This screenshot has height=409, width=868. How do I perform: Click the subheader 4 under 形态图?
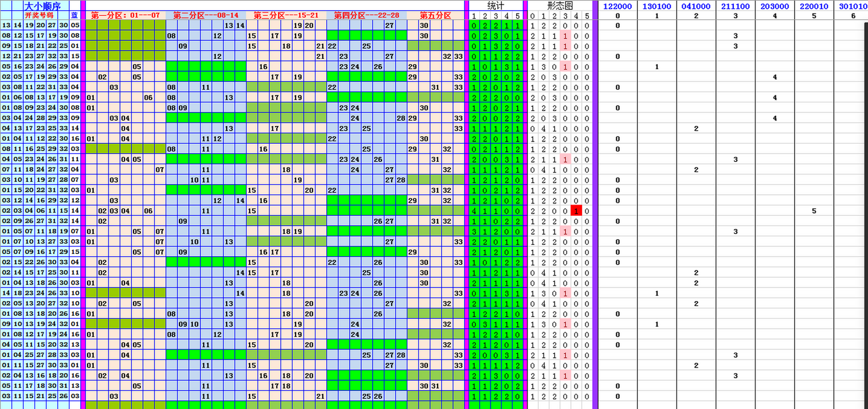click(x=576, y=15)
